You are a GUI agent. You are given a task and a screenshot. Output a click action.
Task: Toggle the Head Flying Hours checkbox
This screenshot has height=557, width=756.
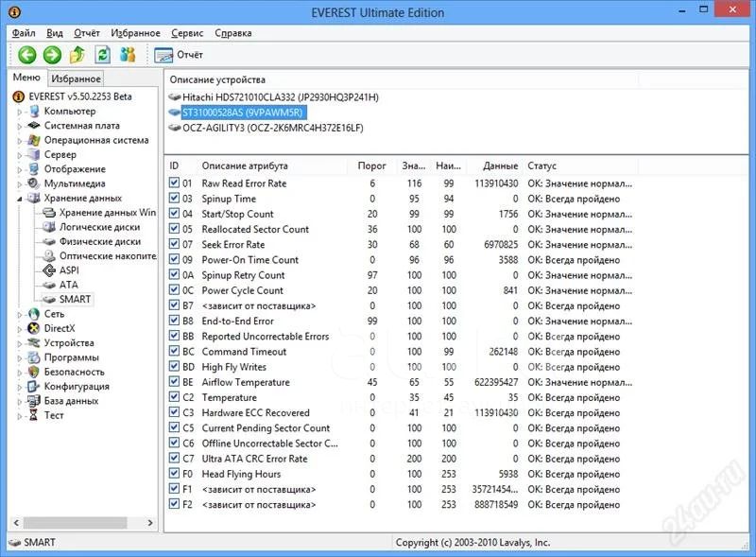click(x=174, y=474)
